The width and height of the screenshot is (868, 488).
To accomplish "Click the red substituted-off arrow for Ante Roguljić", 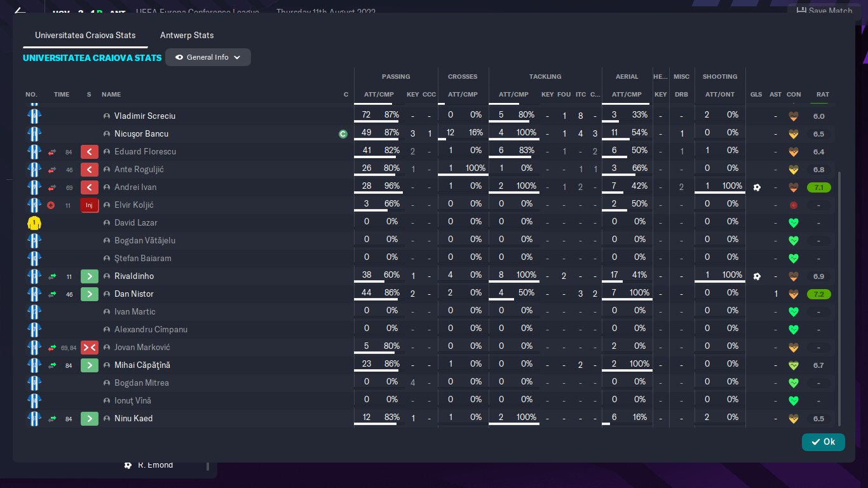I will point(89,170).
